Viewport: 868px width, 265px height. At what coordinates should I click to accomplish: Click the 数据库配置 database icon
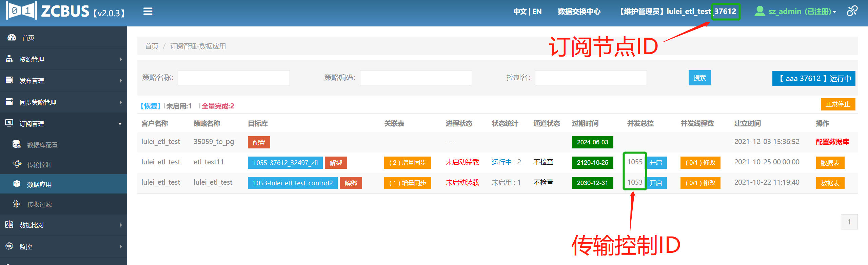tap(17, 144)
